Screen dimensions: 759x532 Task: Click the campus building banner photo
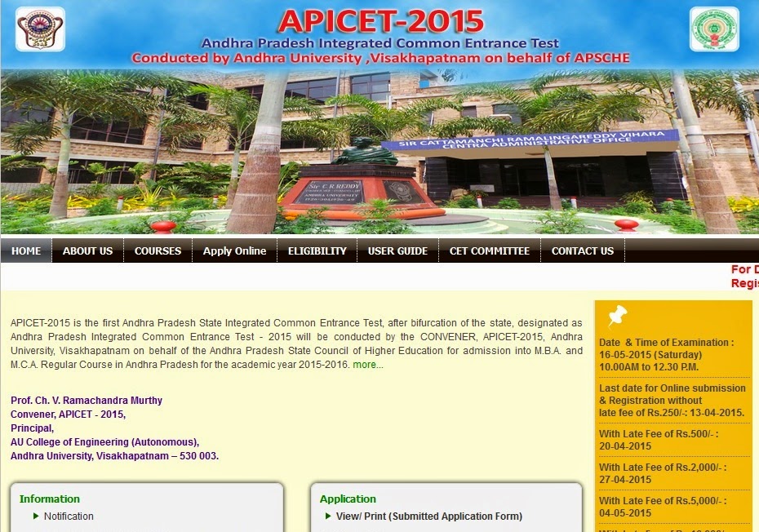click(x=379, y=152)
